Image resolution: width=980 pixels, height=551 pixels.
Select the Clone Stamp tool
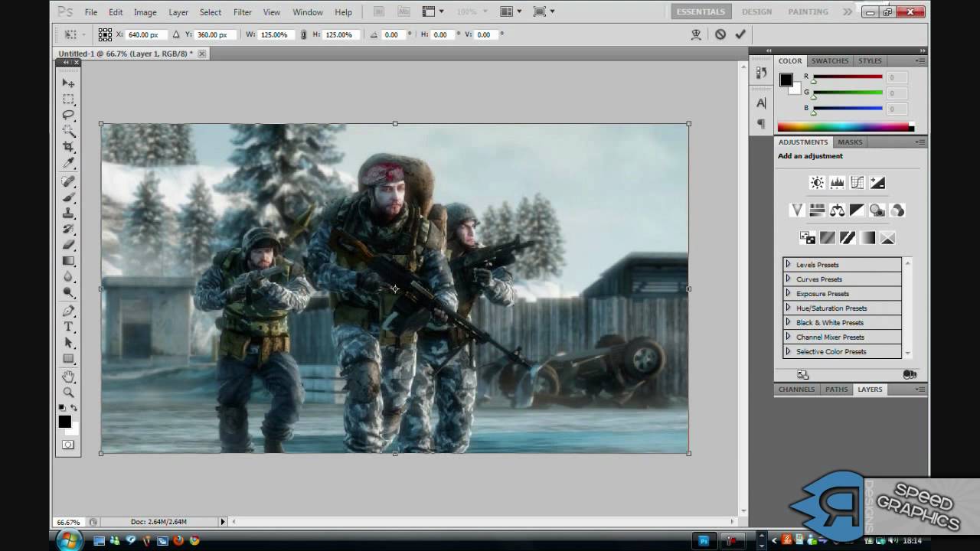(x=68, y=214)
